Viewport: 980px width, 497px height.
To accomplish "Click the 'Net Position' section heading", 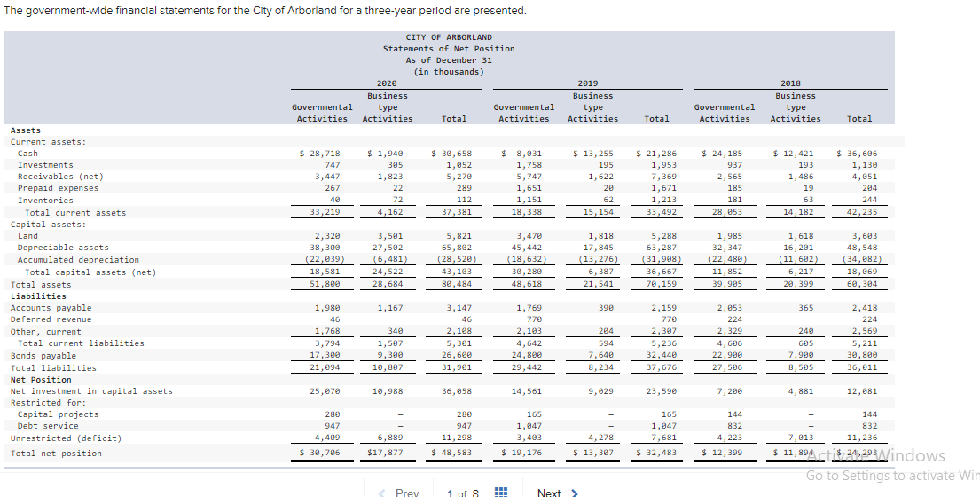I will pos(41,380).
